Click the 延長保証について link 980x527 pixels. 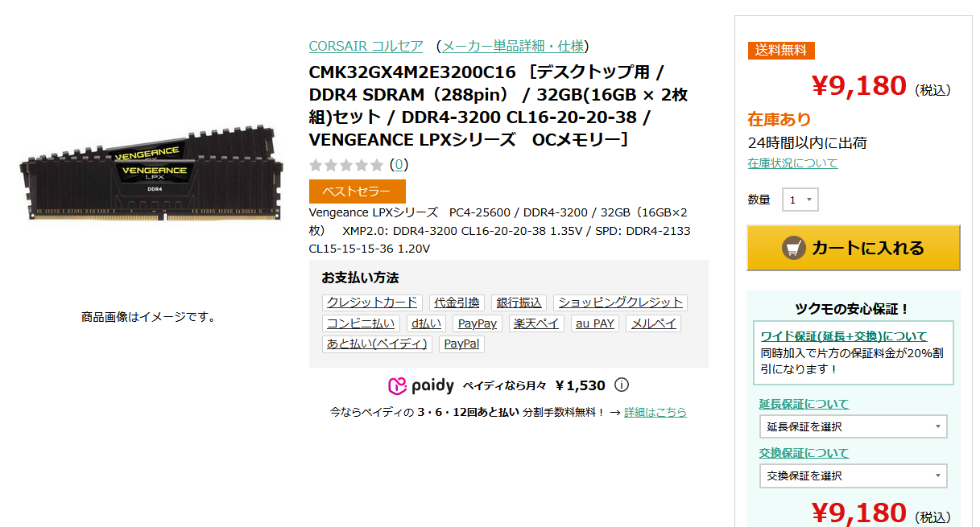804,404
